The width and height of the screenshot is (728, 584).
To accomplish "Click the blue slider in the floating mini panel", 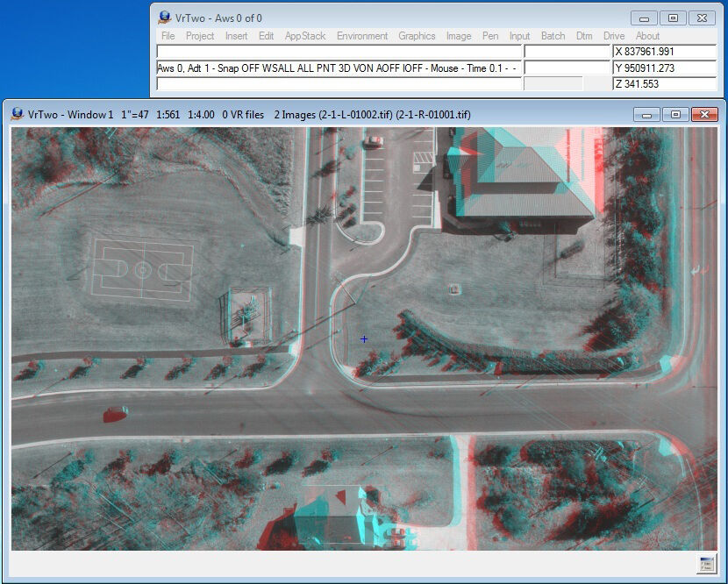I will (x=706, y=559).
